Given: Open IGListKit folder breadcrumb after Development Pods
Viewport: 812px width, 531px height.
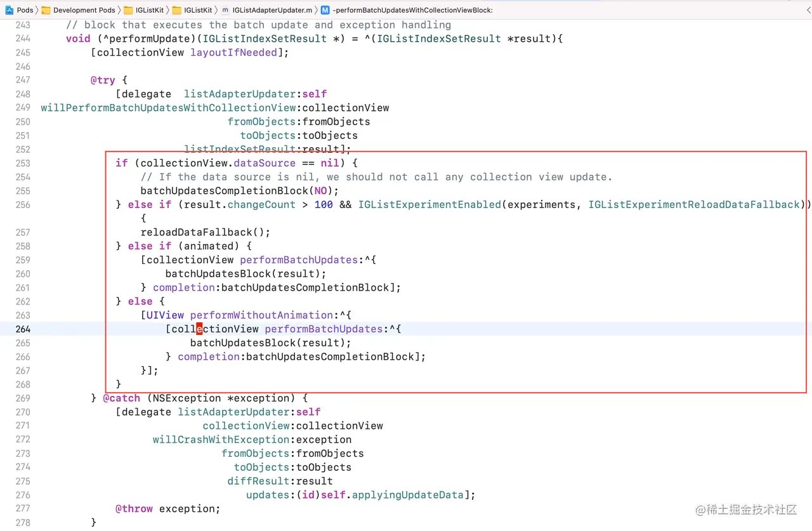Looking at the screenshot, I should (x=145, y=10).
